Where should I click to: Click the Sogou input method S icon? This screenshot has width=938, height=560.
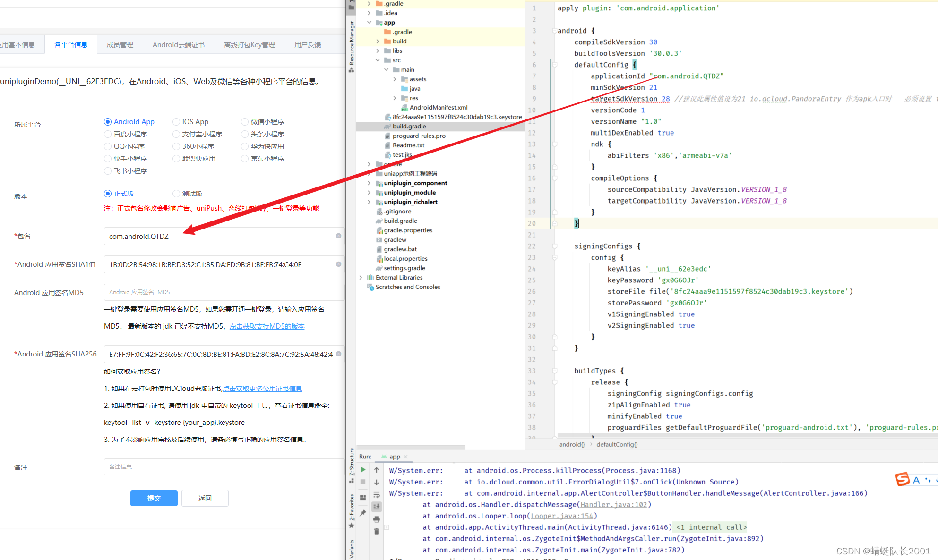point(903,479)
